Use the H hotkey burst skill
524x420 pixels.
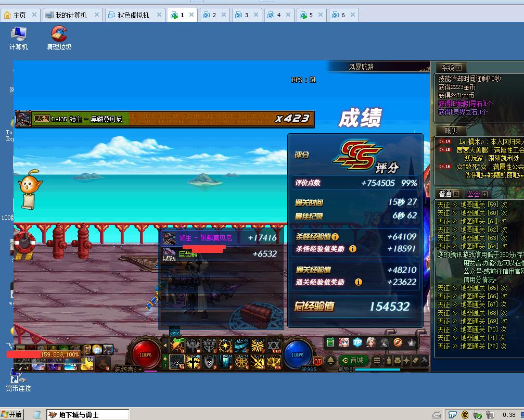(x=258, y=362)
